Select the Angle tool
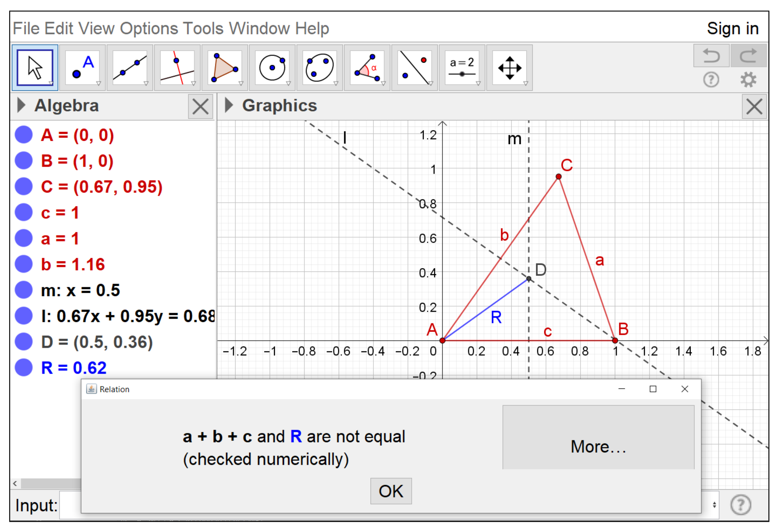The width and height of the screenshot is (780, 532). (367, 68)
